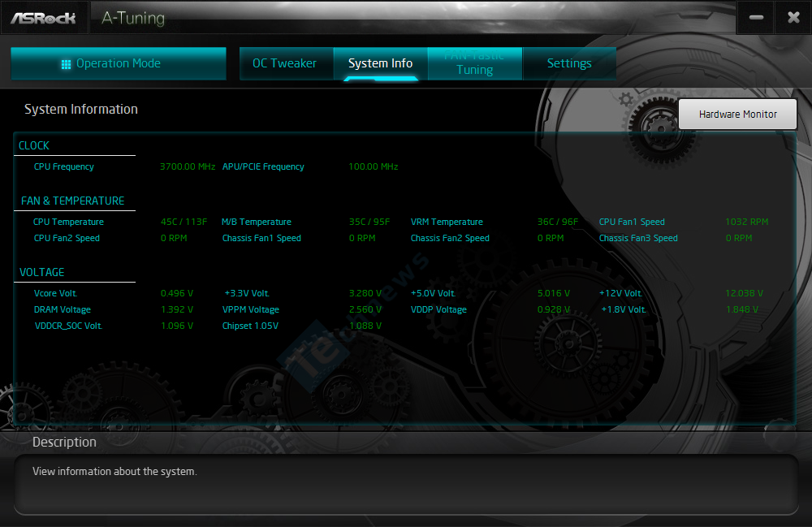This screenshot has height=527, width=812.
Task: Open the FAN-Tastic Tuning tab
Action: (475, 63)
